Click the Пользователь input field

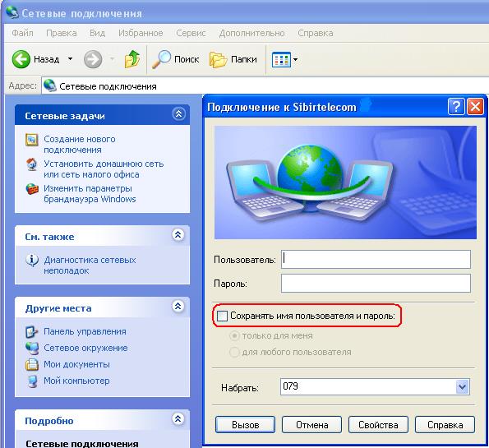point(376,259)
